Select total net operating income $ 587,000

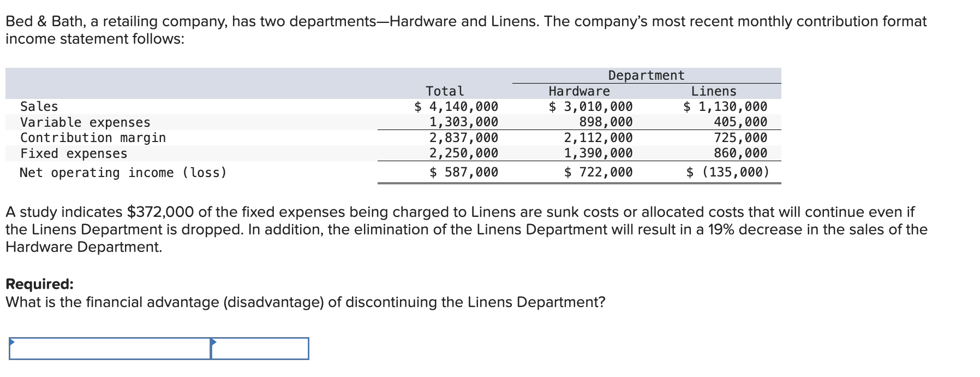(x=464, y=173)
